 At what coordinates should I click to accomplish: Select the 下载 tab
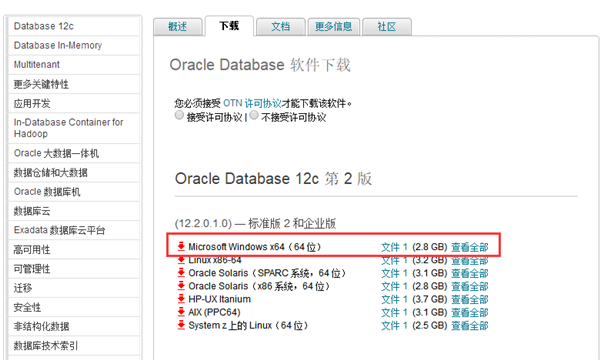click(229, 26)
